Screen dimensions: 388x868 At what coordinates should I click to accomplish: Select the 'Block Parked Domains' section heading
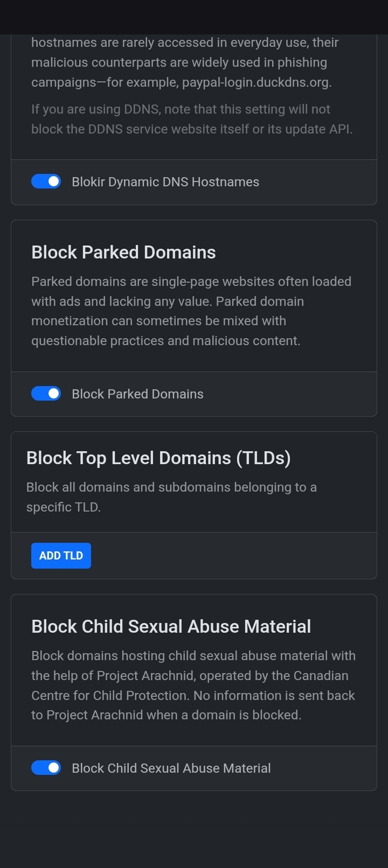123,252
